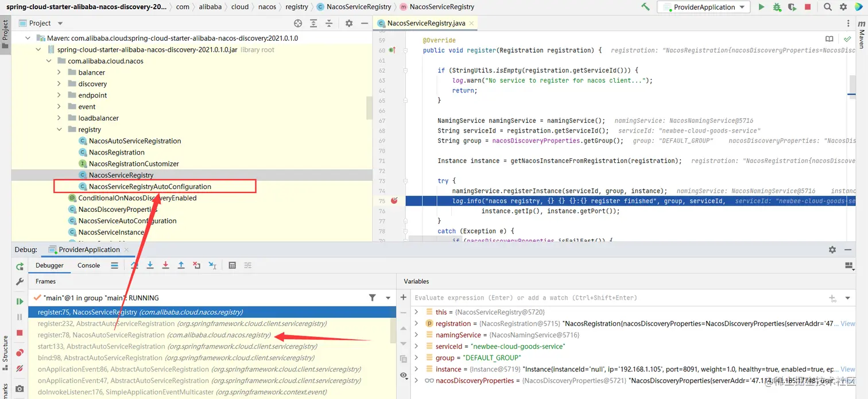Click the Build project hammer icon

pos(645,7)
